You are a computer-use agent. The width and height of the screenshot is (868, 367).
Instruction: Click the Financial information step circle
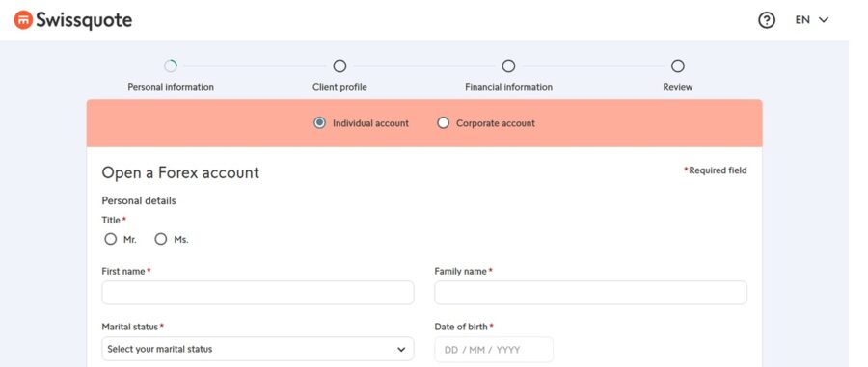(508, 66)
